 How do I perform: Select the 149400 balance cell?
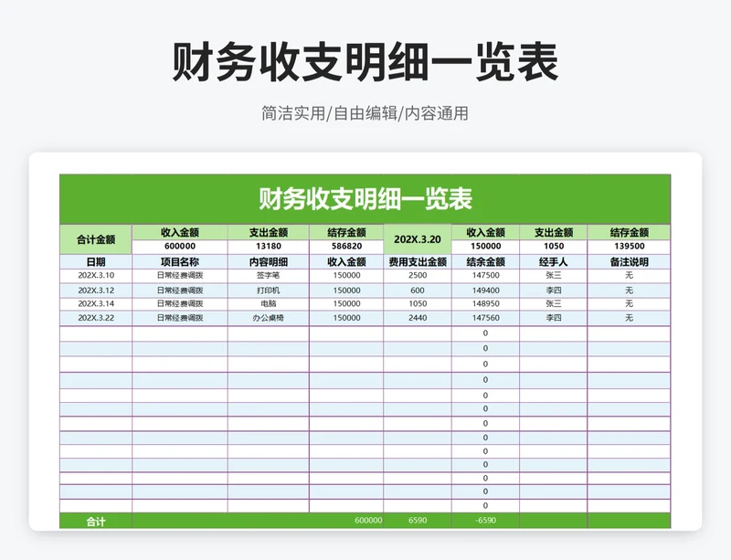485,291
